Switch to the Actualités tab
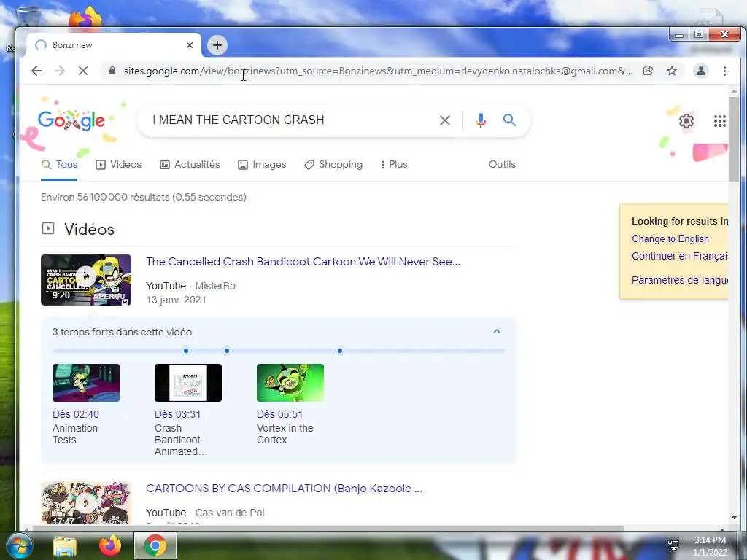The width and height of the screenshot is (747, 560). click(190, 165)
